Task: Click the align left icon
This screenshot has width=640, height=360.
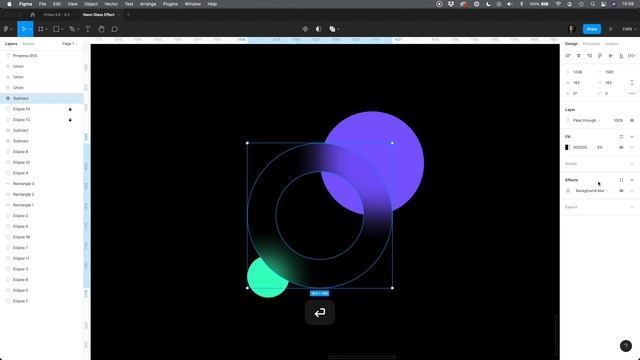Action: point(568,56)
